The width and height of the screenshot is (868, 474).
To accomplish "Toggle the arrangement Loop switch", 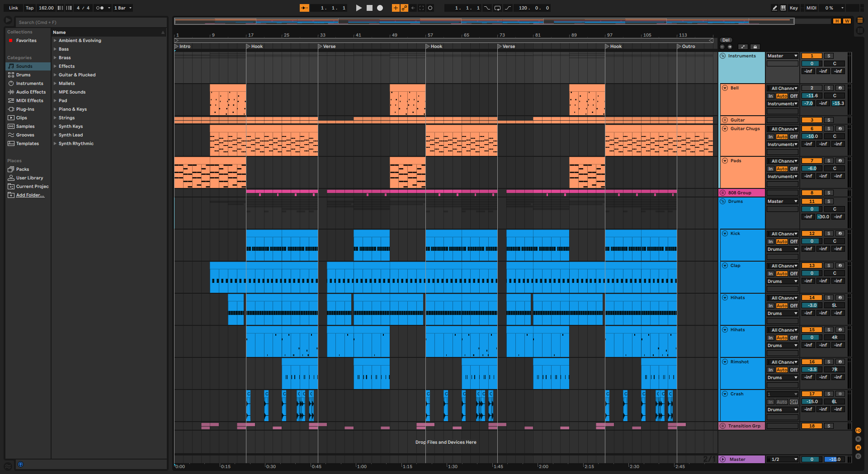I will coord(497,8).
